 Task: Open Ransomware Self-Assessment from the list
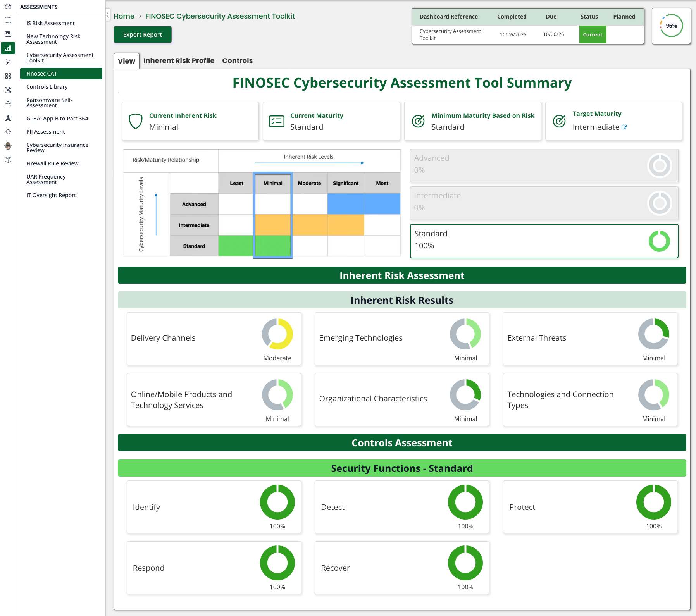point(49,103)
